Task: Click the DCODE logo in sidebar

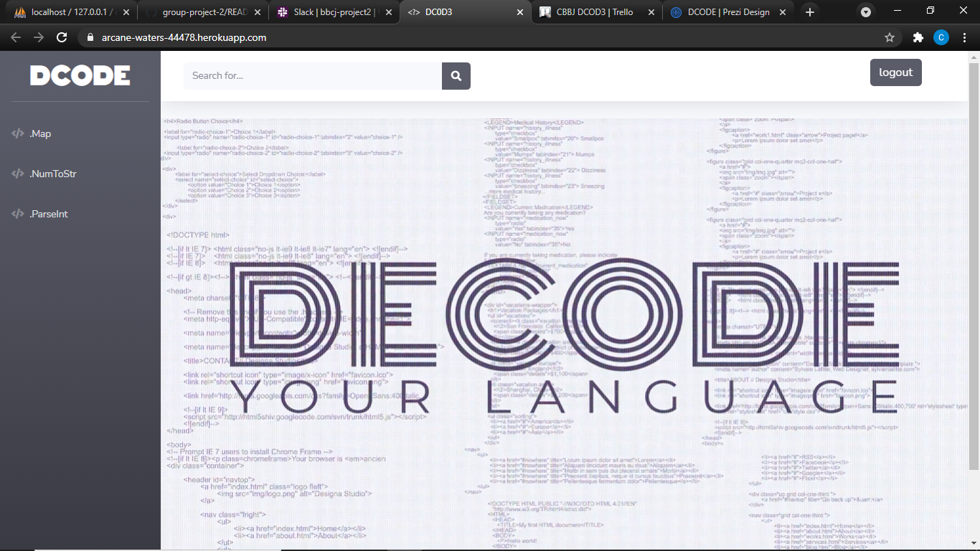Action: [80, 75]
